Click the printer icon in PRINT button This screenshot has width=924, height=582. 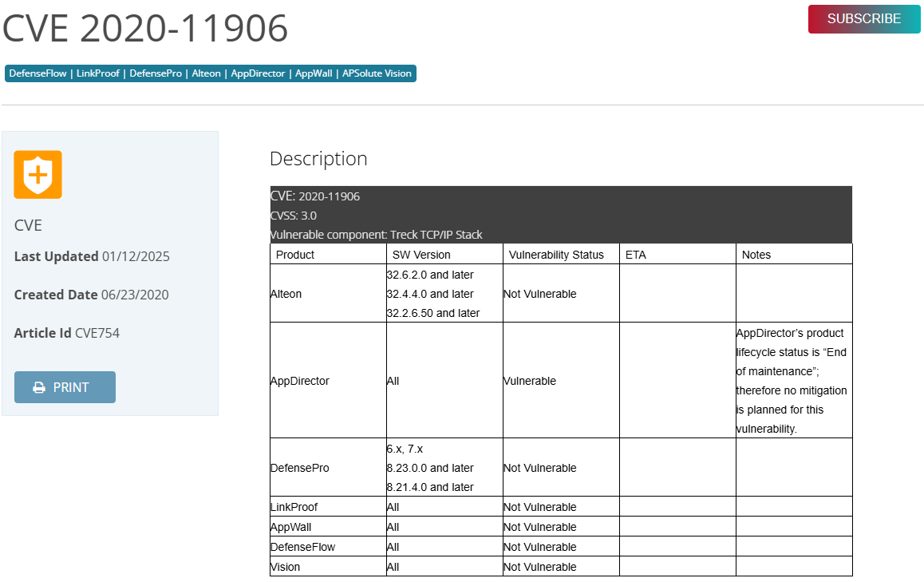click(x=39, y=387)
